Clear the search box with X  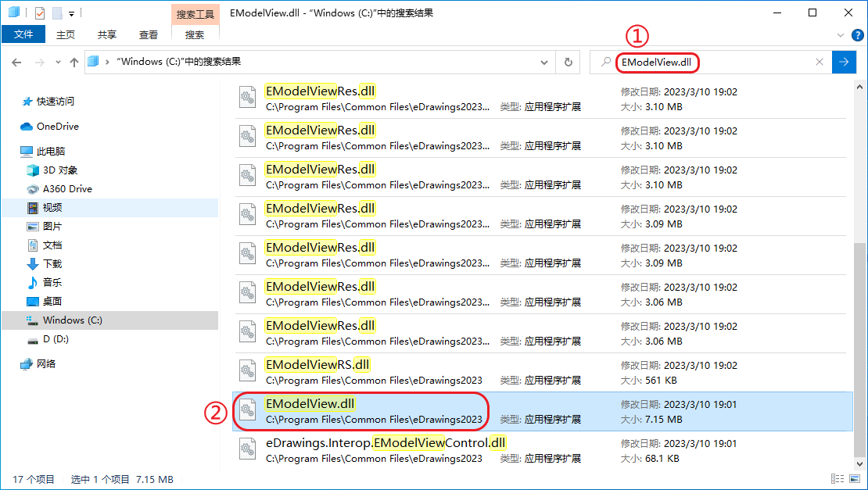820,62
